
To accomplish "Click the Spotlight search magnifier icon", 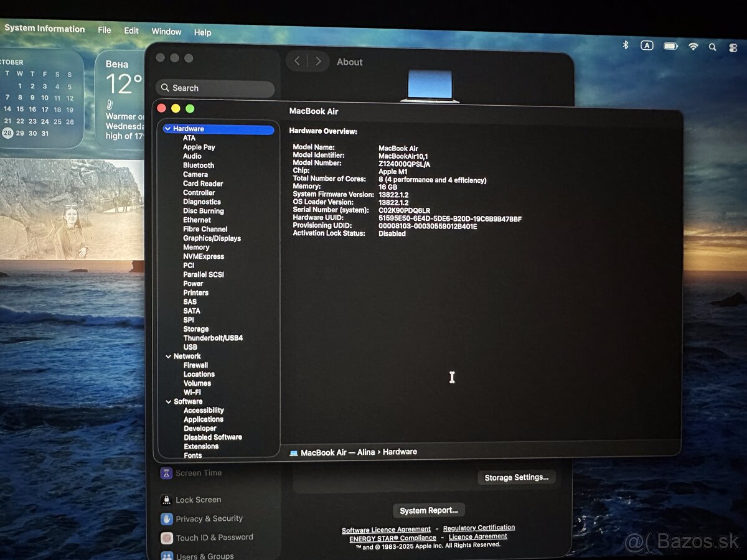I will (x=713, y=47).
